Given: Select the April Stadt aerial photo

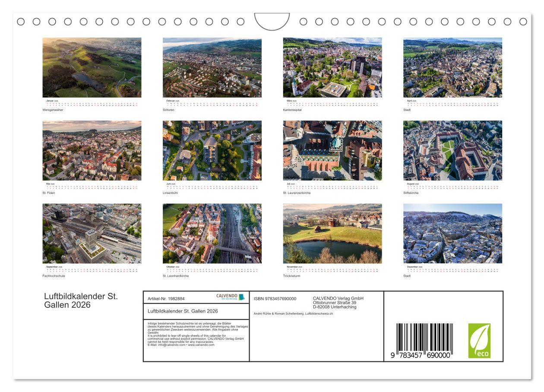Looking at the screenshot, I should (x=452, y=67).
